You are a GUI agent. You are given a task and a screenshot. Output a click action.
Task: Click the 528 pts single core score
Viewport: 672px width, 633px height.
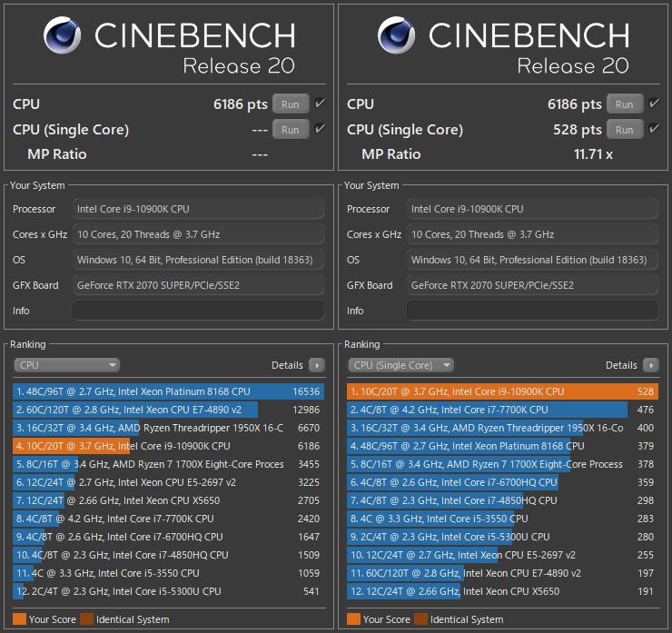(x=578, y=130)
